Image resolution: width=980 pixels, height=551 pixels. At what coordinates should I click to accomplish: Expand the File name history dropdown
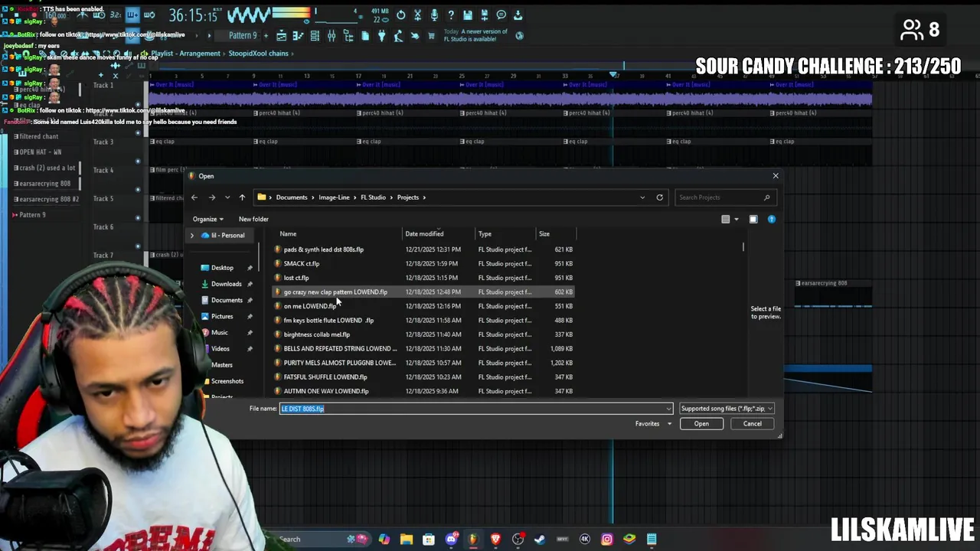pos(668,409)
